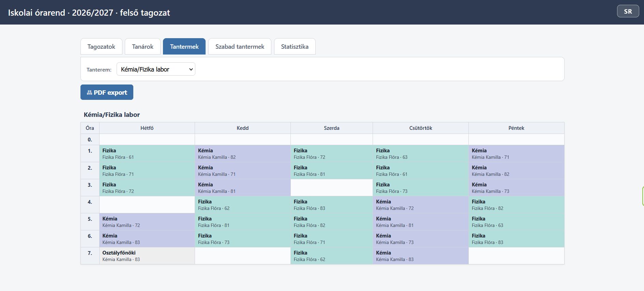The height and width of the screenshot is (291, 644).
Task: Select Kedd 6th period Fizika 73 lesson
Action: click(x=243, y=239)
